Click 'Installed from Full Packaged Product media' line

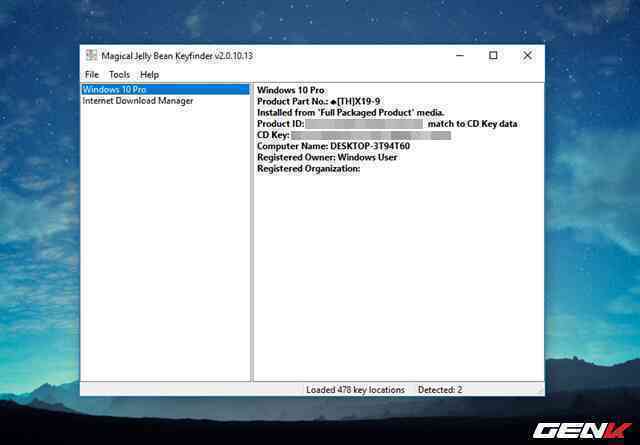[351, 112]
